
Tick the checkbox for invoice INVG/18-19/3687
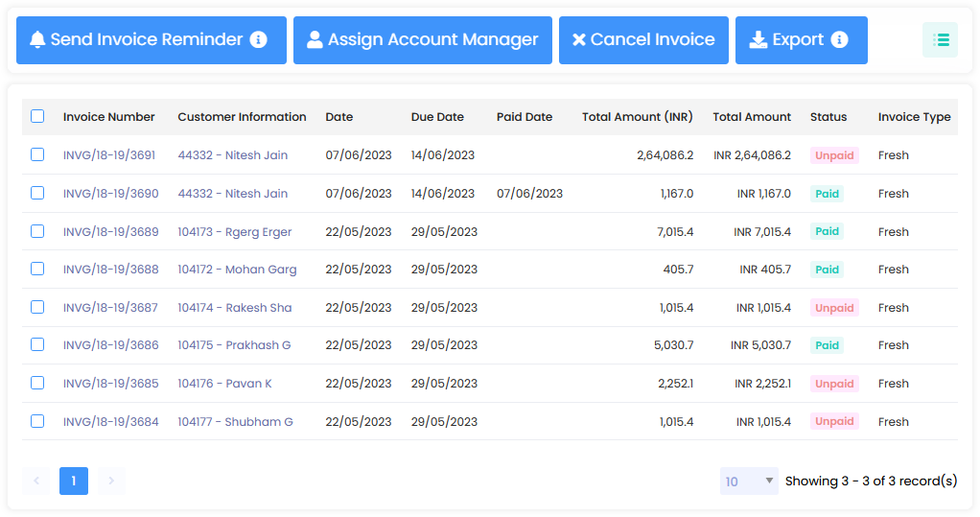point(37,307)
